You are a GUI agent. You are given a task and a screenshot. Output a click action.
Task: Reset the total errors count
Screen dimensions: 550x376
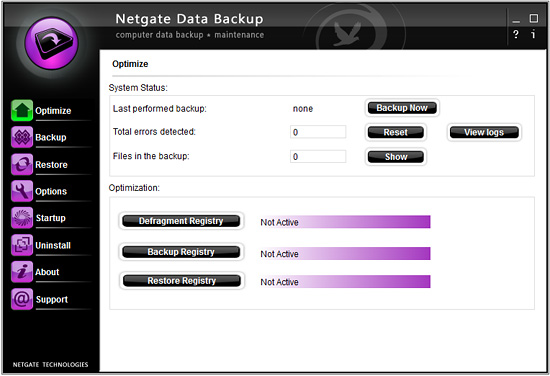tap(396, 132)
